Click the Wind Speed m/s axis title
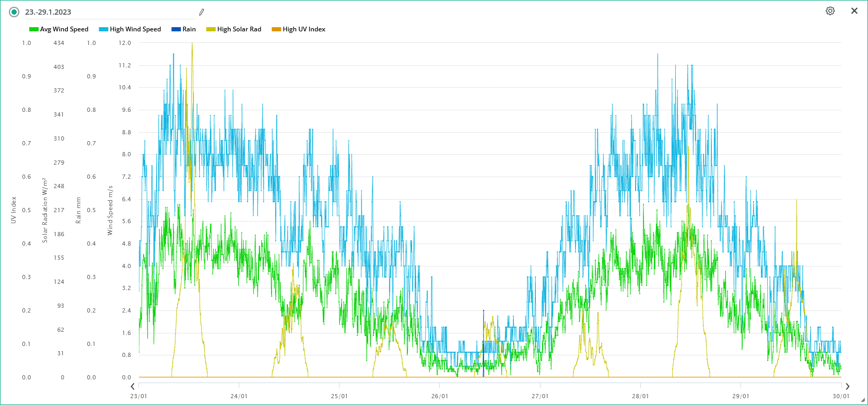The width and height of the screenshot is (868, 405). pyautogui.click(x=110, y=210)
